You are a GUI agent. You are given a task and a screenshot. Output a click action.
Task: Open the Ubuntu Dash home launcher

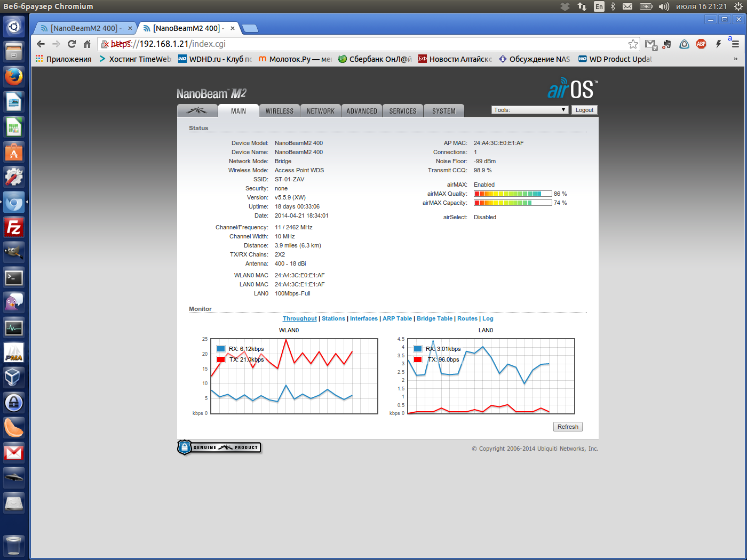(x=14, y=27)
